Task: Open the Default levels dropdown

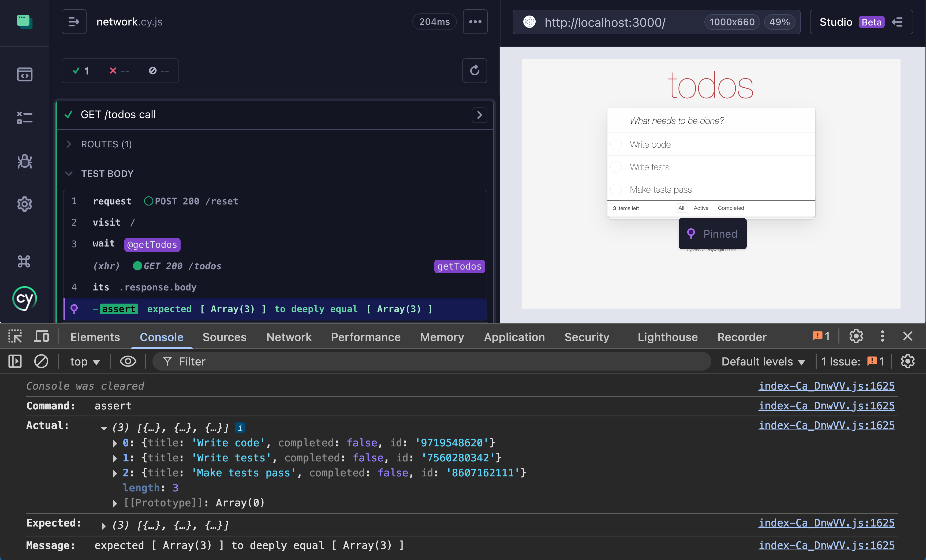Action: click(x=763, y=361)
